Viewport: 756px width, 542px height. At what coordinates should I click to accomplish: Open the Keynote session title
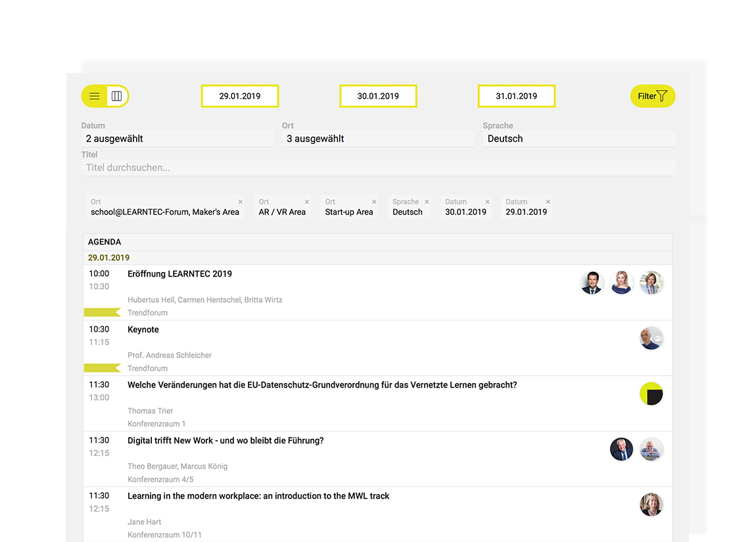[143, 330]
